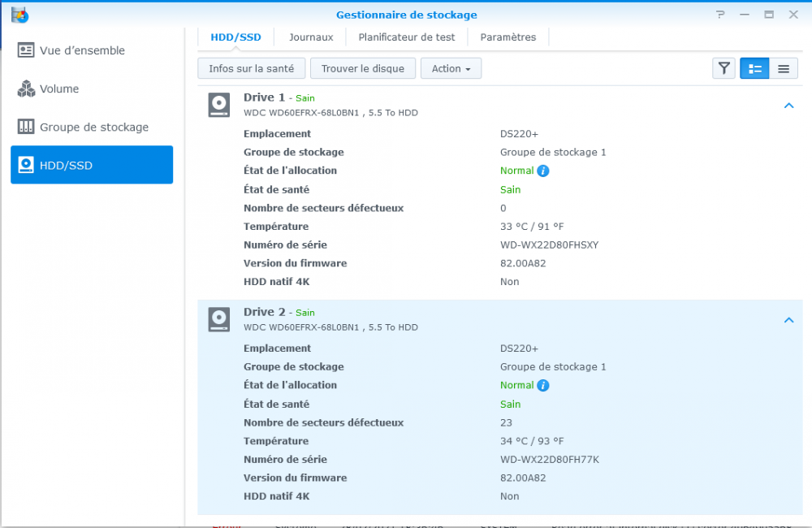Switch to compact list view
Screen dimensions: 812x528
[783, 68]
